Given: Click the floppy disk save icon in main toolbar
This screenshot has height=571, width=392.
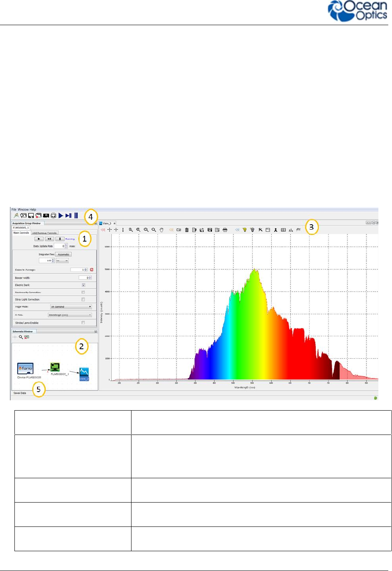Looking at the screenshot, I should click(x=31, y=216).
